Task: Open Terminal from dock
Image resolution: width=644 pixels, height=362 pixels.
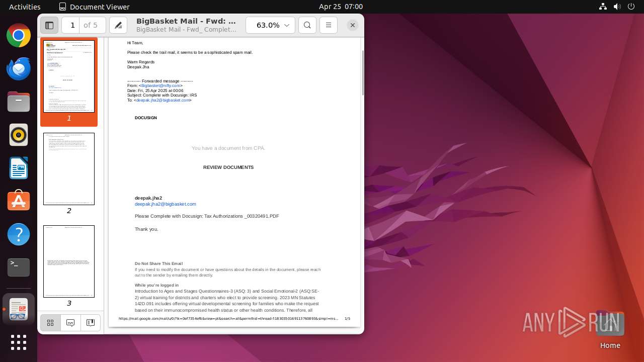Action: point(19,267)
